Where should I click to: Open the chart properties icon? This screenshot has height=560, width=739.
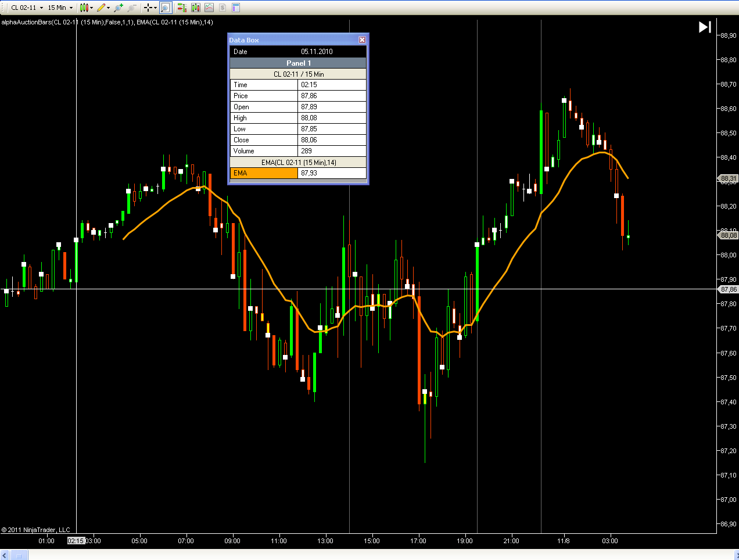coord(236,8)
